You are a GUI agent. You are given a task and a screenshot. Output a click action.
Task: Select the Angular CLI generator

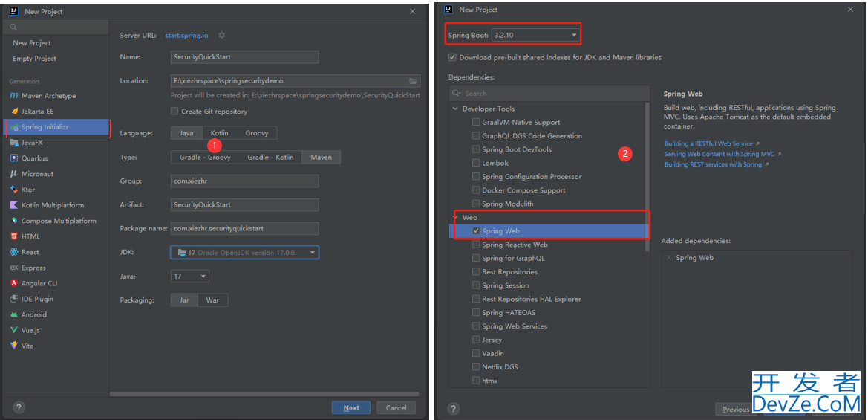[39, 283]
